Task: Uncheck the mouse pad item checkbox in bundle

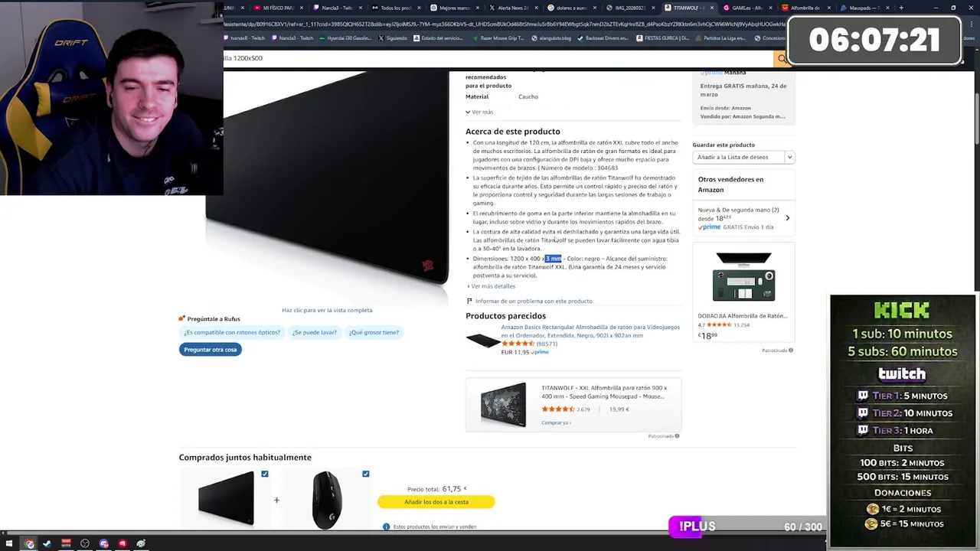Action: pos(265,474)
